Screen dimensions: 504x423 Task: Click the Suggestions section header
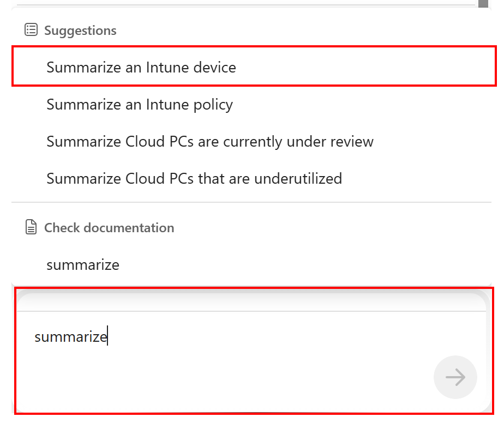[80, 31]
